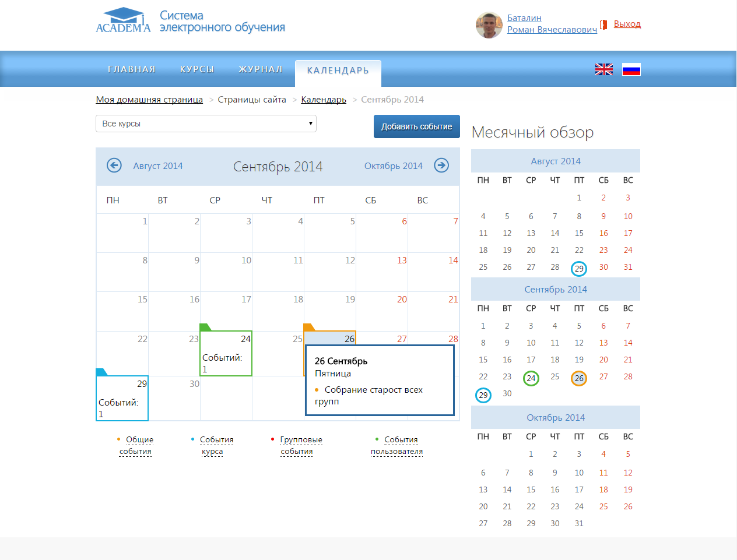Open the Моя домашняя страница breadcrumb link
Viewport: 737px width, 560px height.
pyautogui.click(x=149, y=100)
